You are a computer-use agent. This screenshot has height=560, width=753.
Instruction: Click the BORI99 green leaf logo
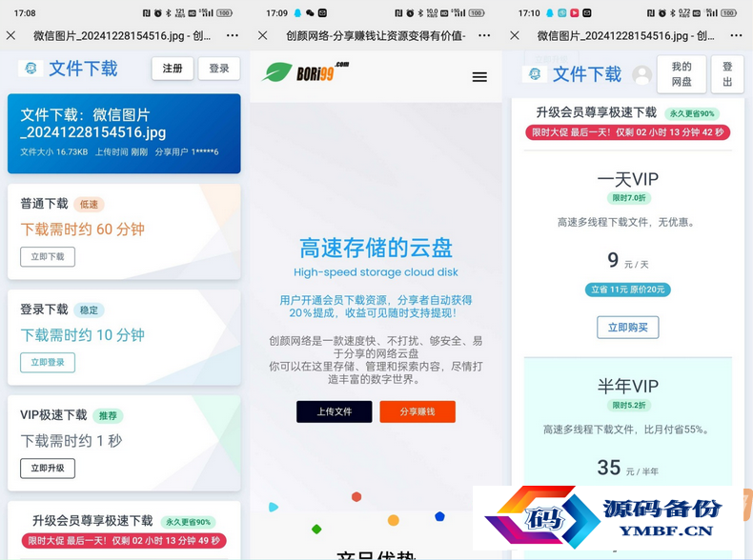pyautogui.click(x=277, y=72)
